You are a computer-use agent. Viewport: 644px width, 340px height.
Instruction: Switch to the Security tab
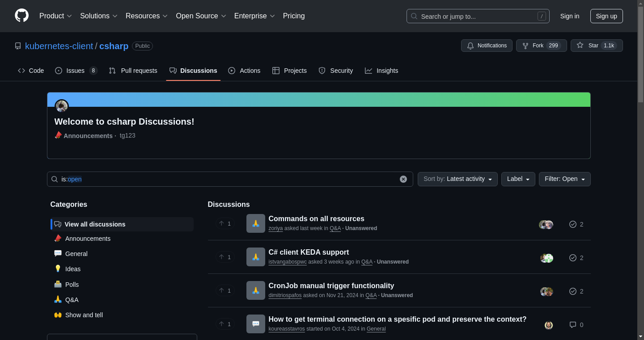tap(335, 71)
